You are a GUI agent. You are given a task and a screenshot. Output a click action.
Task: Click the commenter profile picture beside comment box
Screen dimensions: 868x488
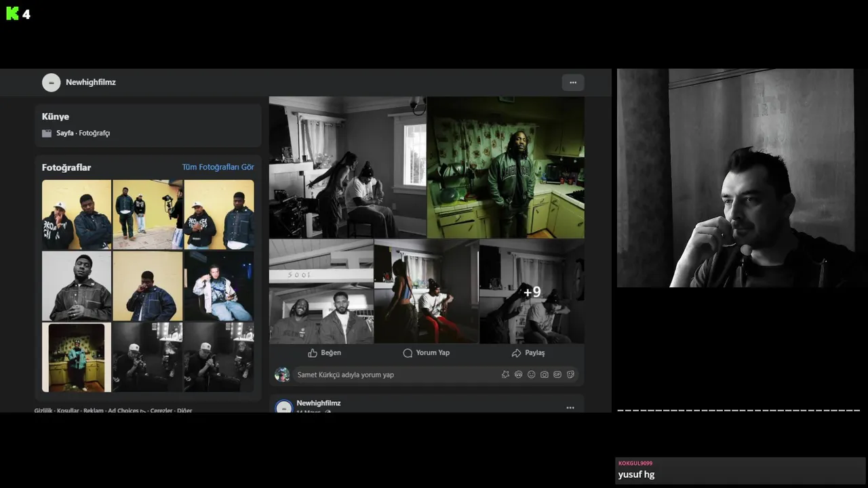point(282,374)
